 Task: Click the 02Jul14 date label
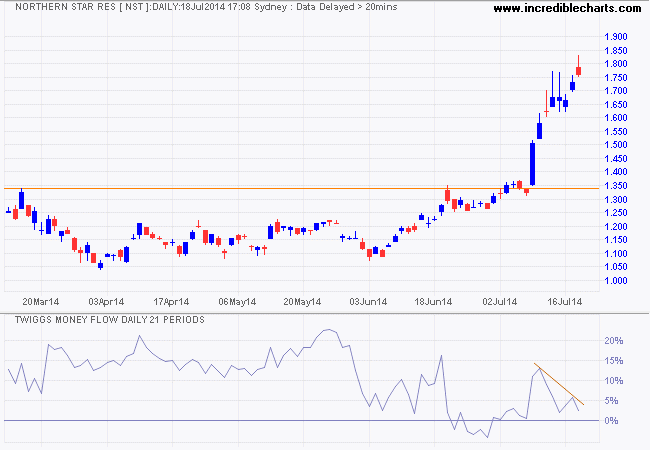(x=500, y=302)
